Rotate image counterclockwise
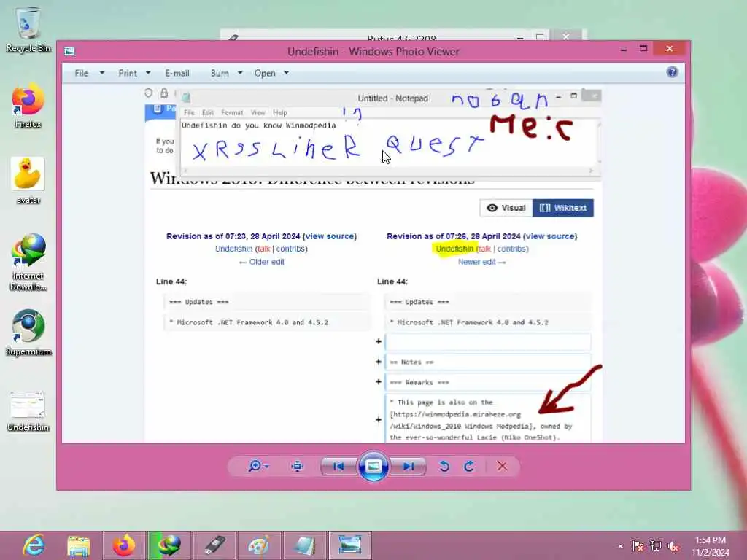This screenshot has width=747, height=560. coord(444,466)
